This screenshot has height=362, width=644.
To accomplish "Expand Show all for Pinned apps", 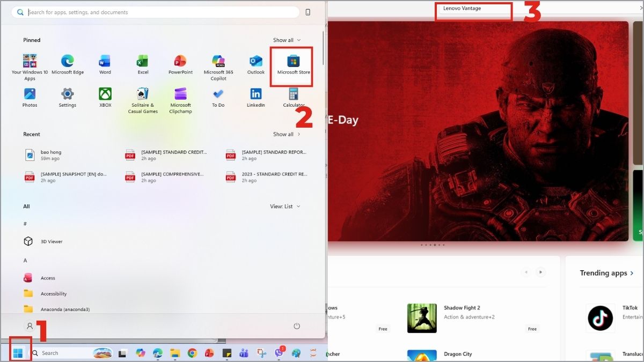I will [287, 40].
